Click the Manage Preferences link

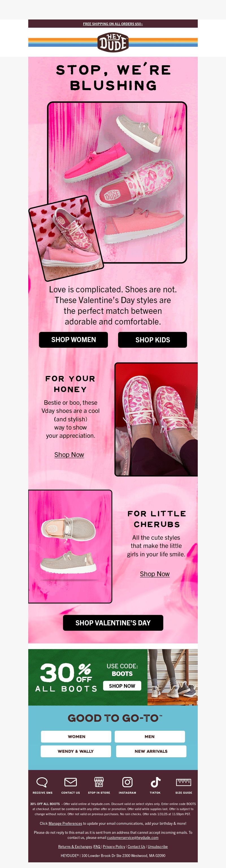point(65,823)
